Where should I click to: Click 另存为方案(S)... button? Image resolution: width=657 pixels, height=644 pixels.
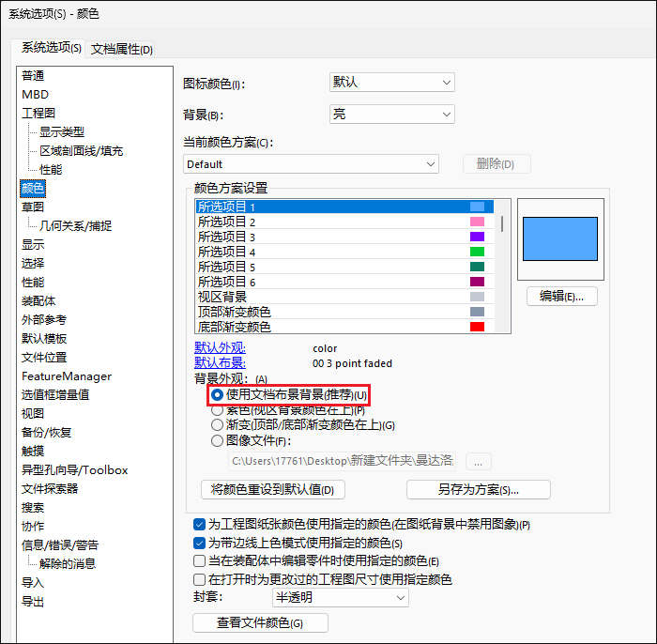click(x=479, y=489)
